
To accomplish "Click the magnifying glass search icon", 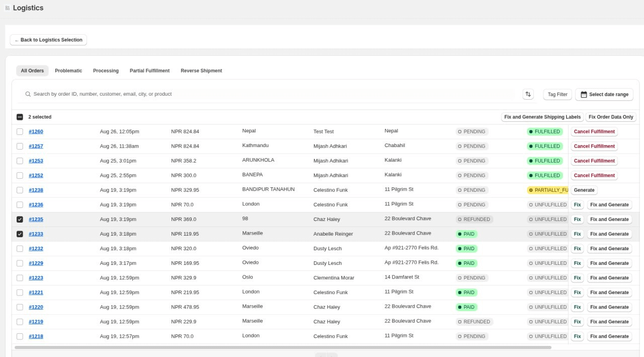I will (x=28, y=94).
